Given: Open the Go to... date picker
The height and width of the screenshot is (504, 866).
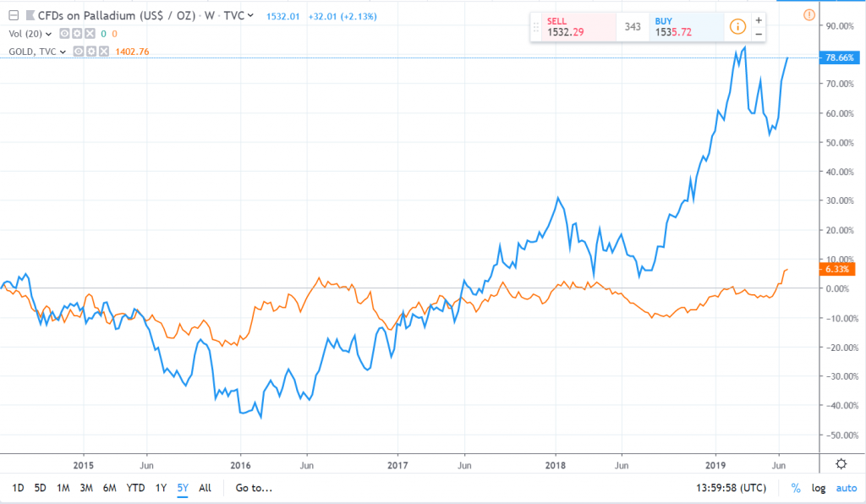Looking at the screenshot, I should pos(254,488).
